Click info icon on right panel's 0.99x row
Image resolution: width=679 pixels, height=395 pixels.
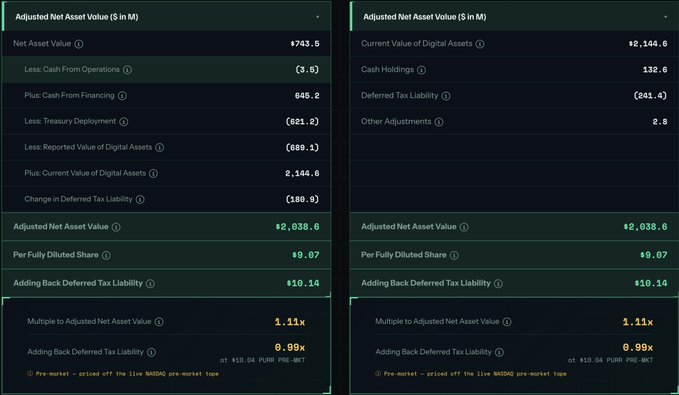(x=499, y=352)
